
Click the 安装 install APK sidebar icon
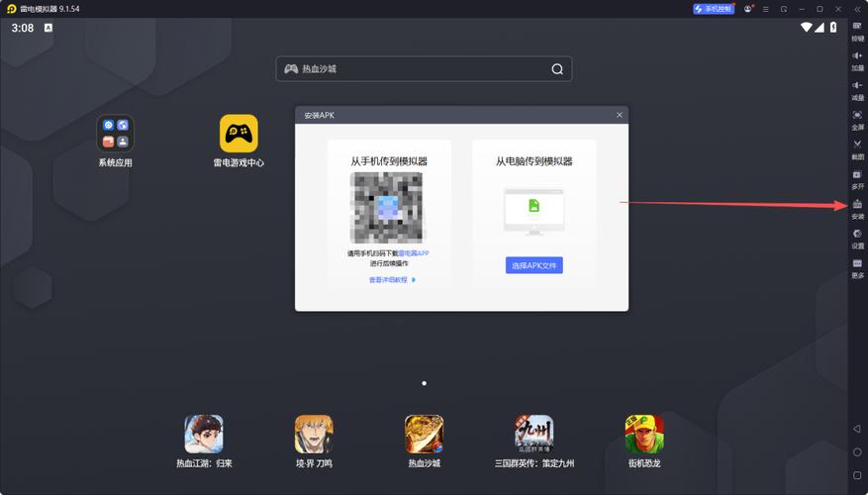[857, 208]
